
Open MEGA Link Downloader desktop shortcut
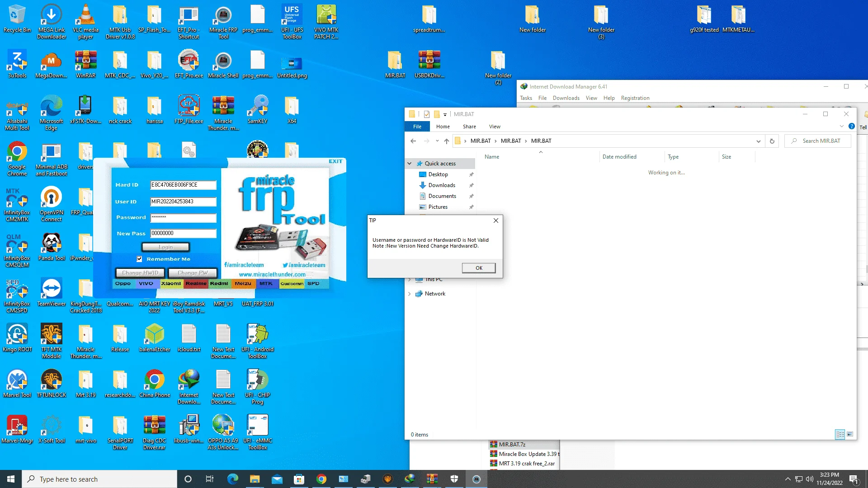tap(51, 21)
